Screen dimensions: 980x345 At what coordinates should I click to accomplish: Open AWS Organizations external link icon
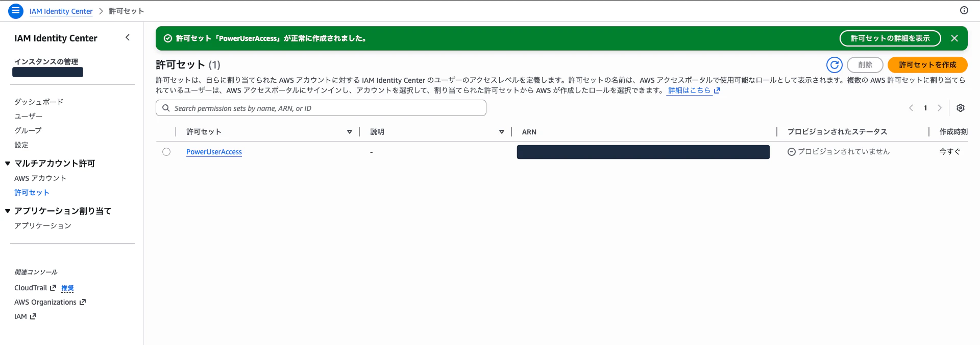point(83,302)
